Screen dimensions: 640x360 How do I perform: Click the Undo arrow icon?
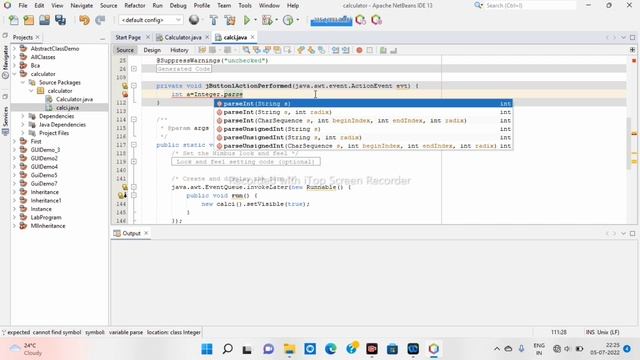point(84,20)
